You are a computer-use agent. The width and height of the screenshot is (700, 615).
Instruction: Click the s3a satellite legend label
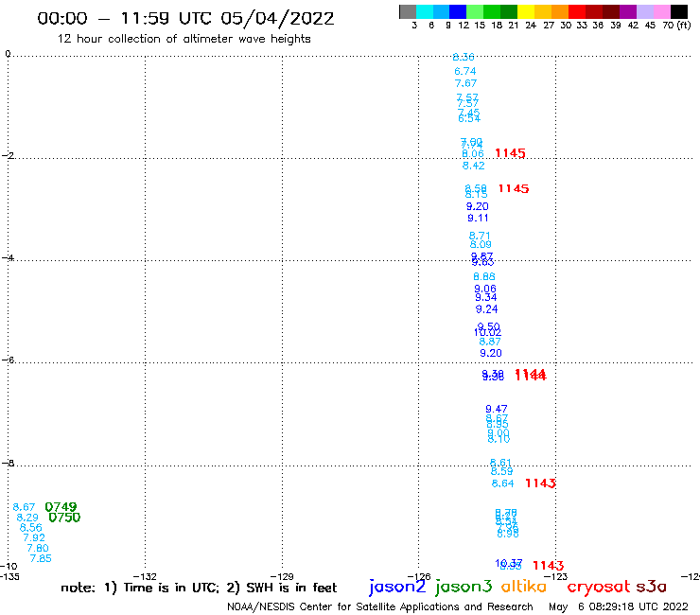coord(651,587)
